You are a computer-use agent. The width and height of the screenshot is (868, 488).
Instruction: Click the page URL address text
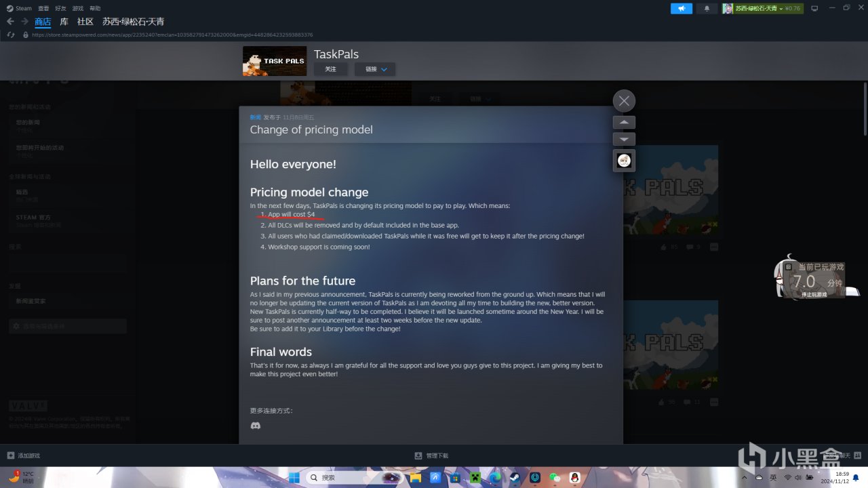(x=172, y=35)
